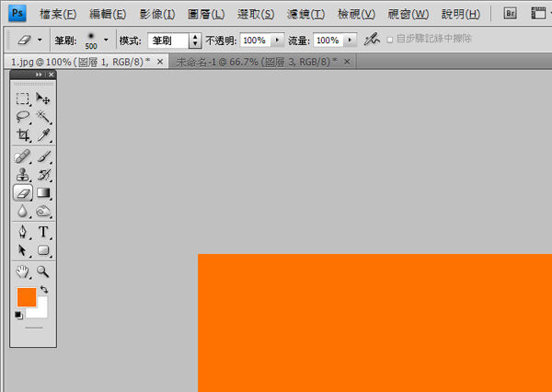Close the 1.jpg document tab

click(x=160, y=62)
